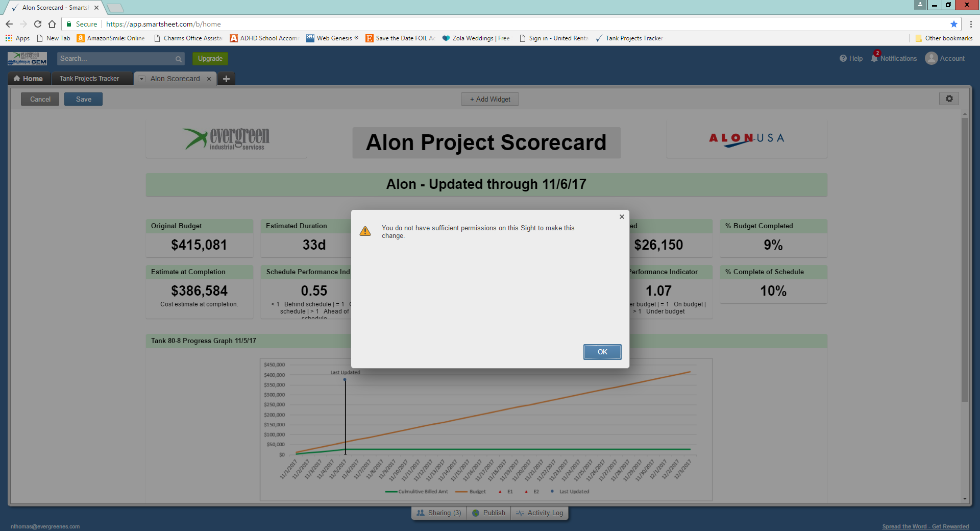Open Sign in - United Rentals bookmark
The image size is (980, 531).
click(554, 38)
